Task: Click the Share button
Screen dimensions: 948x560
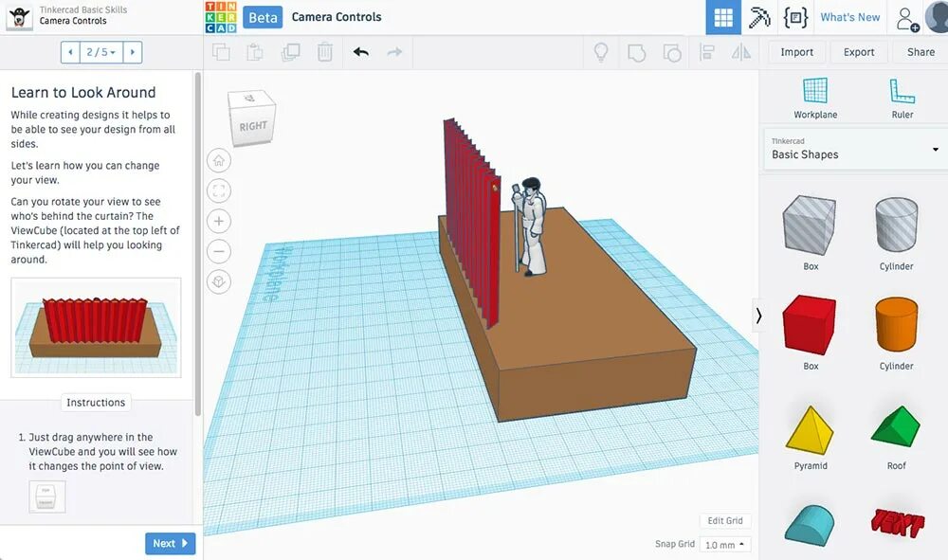Action: tap(921, 52)
